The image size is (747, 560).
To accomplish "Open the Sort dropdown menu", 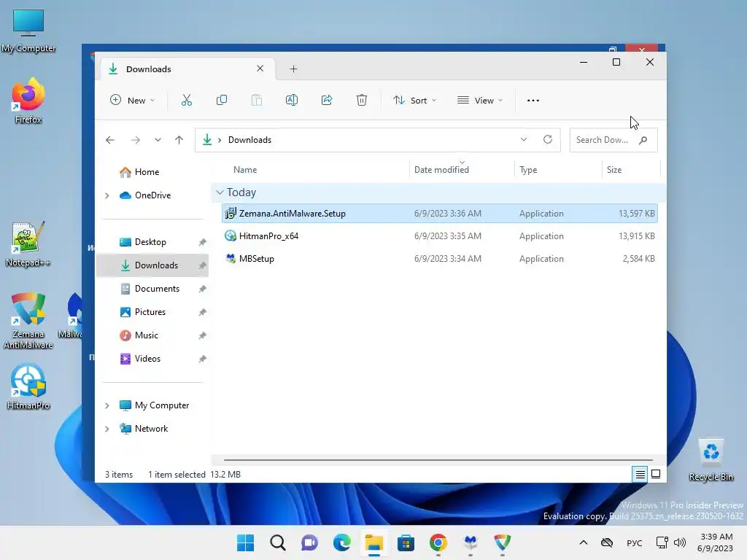I will tap(414, 101).
